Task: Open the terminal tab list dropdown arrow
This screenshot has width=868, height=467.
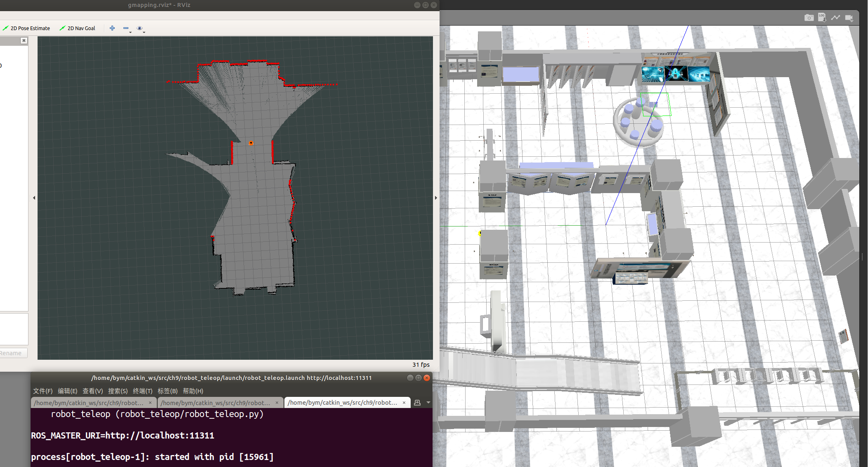Action: tap(428, 403)
